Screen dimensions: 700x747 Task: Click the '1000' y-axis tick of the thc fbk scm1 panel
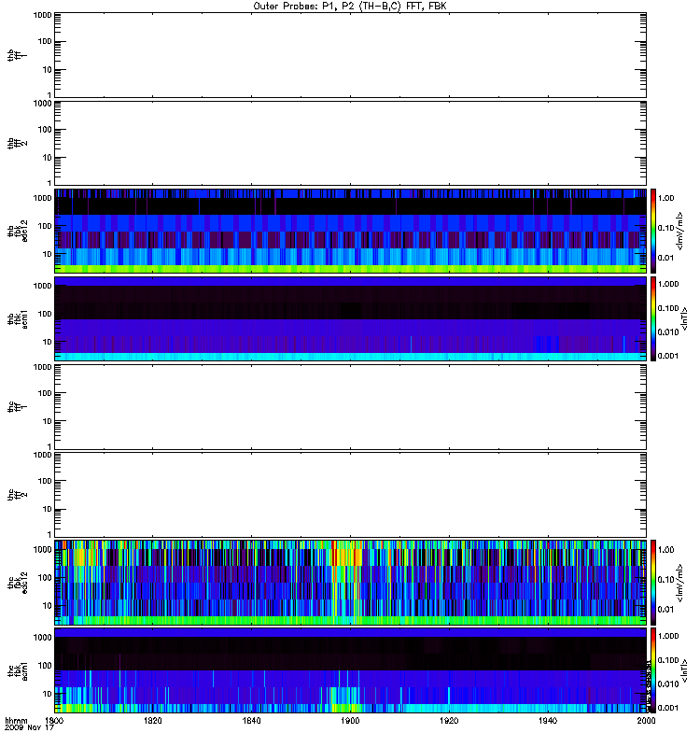42,638
